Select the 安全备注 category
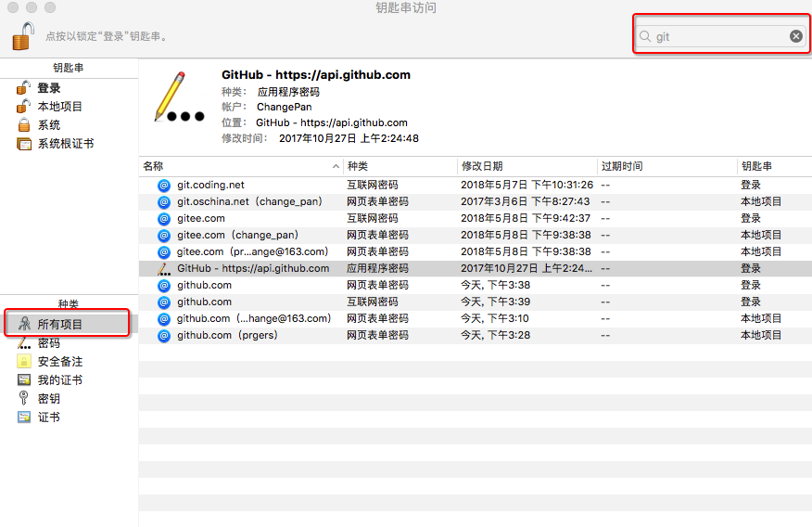Viewport: 812px width, 527px height. [69, 362]
